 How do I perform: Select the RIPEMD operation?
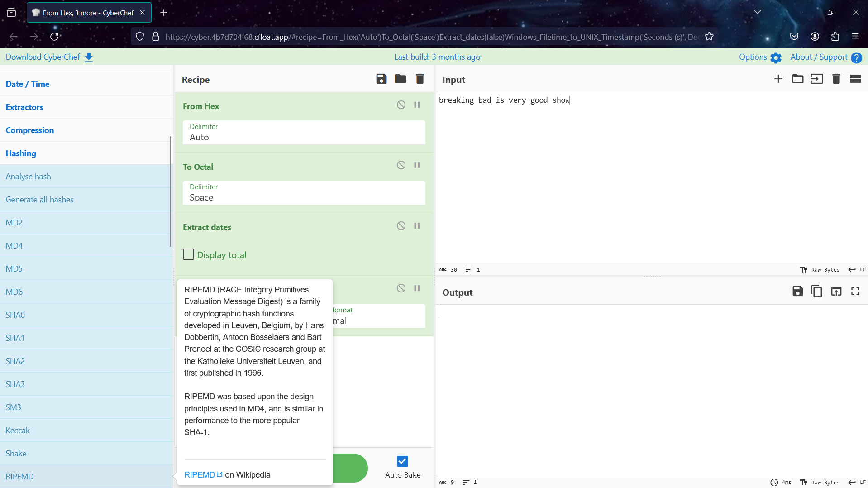pyautogui.click(x=86, y=476)
